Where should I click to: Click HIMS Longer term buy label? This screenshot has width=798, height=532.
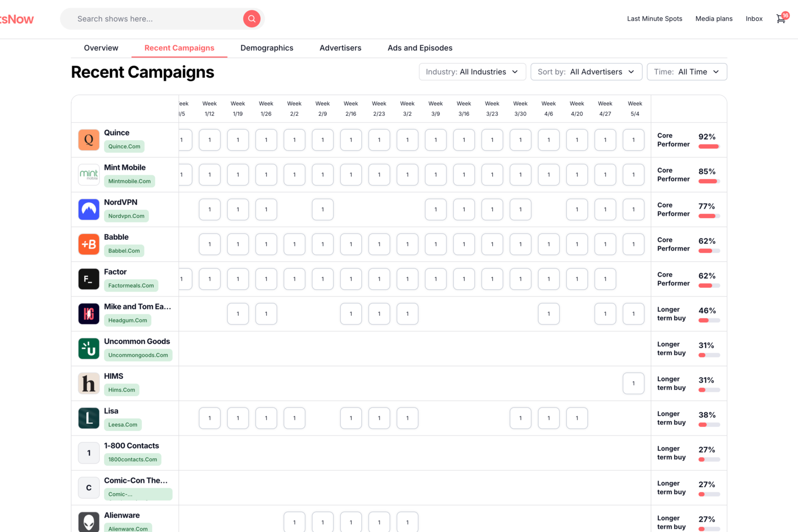pos(671,383)
